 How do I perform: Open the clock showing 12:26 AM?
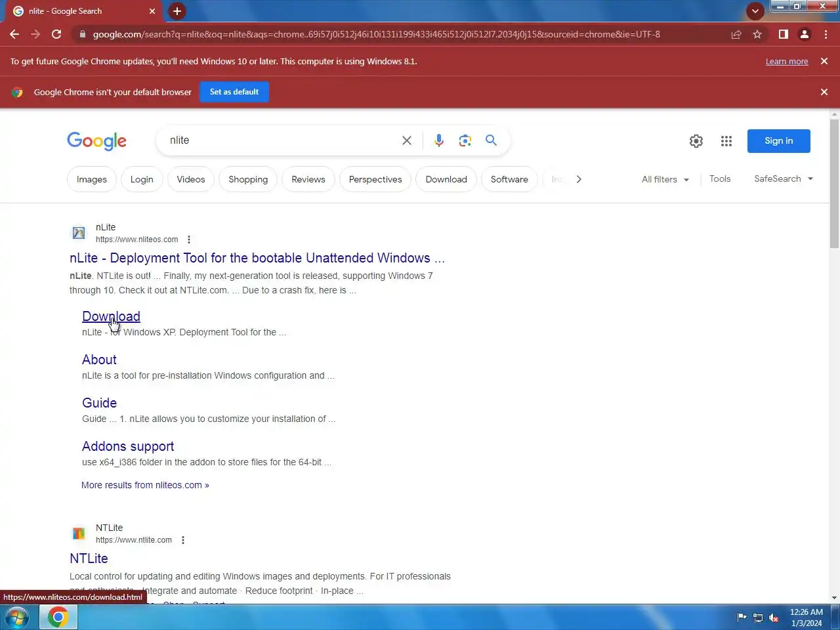[807, 618]
